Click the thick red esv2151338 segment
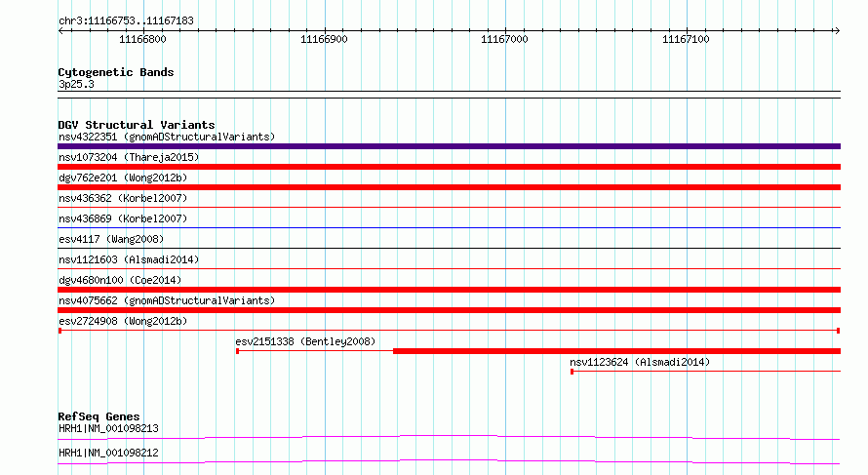 616,351
